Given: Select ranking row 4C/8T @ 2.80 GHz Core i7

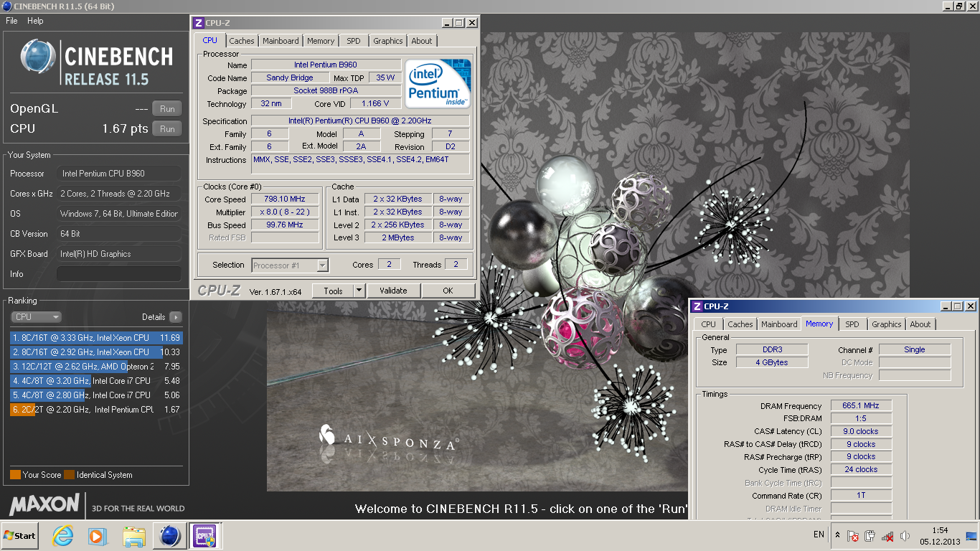Looking at the screenshot, I should pyautogui.click(x=96, y=395).
